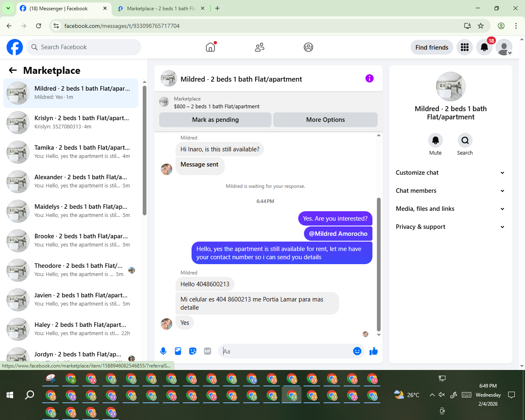Image resolution: width=525 pixels, height=420 pixels.
Task: Close the Marketplace browser tab
Action: (x=203, y=8)
